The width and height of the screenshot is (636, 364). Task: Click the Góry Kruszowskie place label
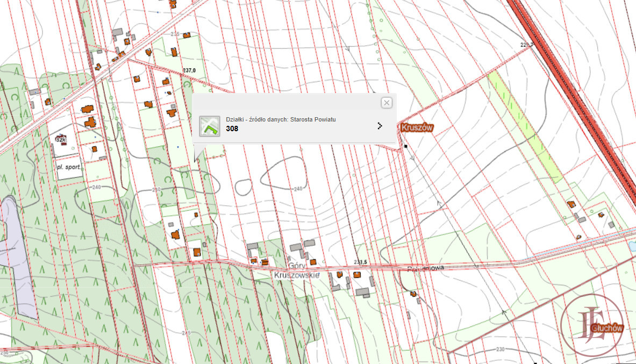tap(296, 271)
